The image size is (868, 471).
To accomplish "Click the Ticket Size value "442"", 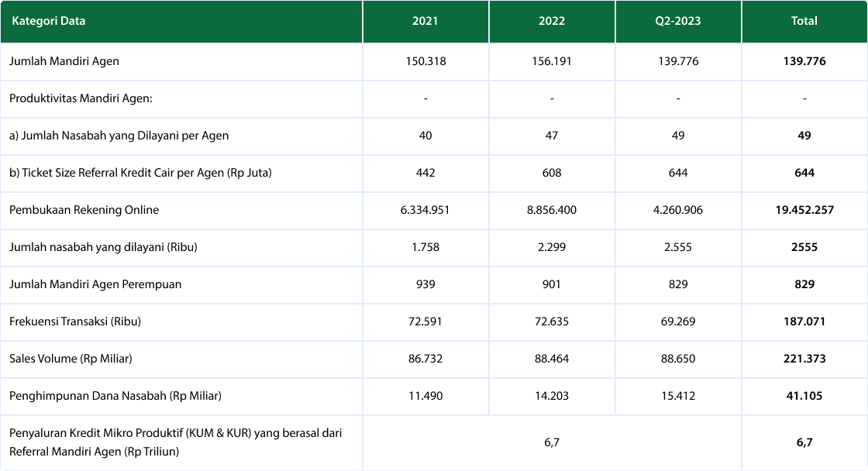I will tap(425, 173).
